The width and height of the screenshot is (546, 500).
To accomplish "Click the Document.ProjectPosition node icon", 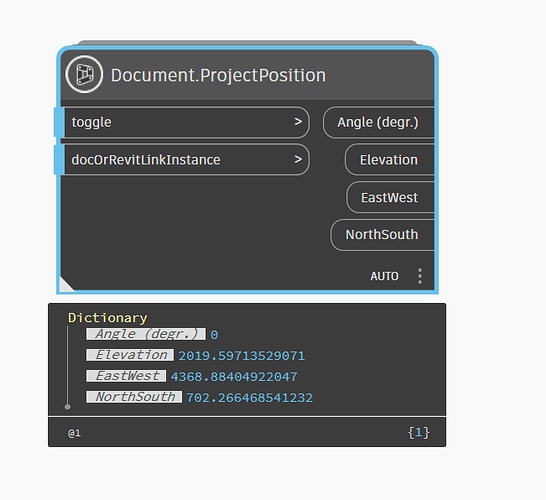I will point(84,74).
